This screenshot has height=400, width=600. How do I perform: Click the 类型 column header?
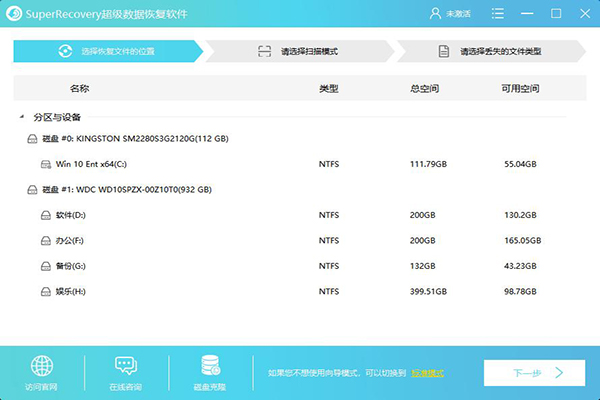pyautogui.click(x=329, y=88)
